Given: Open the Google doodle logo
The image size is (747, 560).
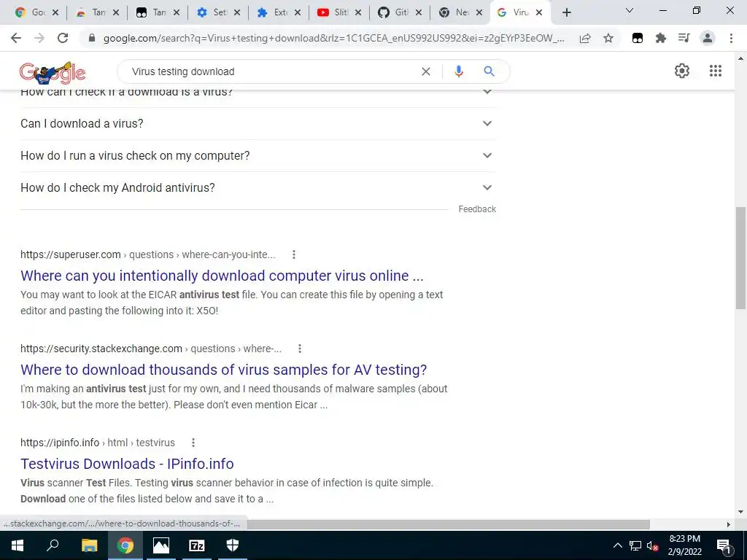Looking at the screenshot, I should [53, 72].
